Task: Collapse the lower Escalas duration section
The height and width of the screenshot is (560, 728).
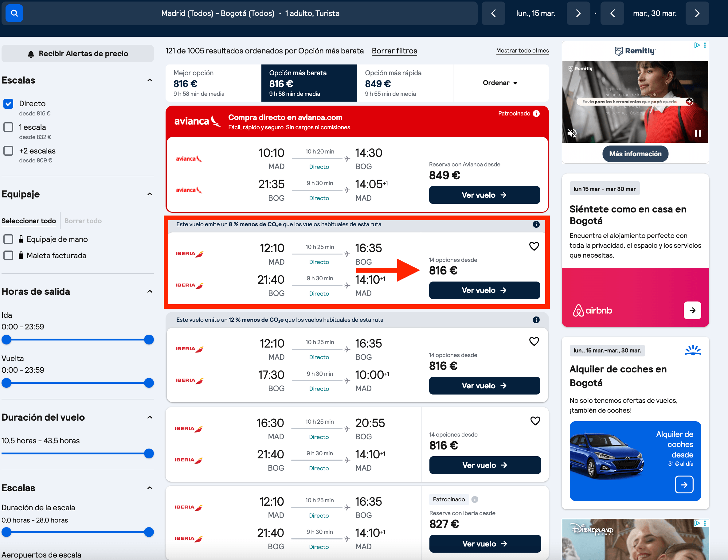Action: coord(150,488)
